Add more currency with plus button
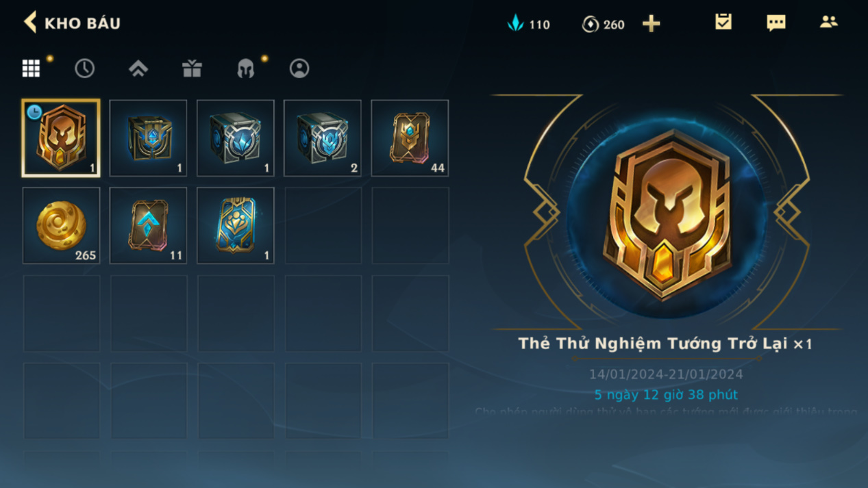This screenshot has height=488, width=868. [x=651, y=24]
